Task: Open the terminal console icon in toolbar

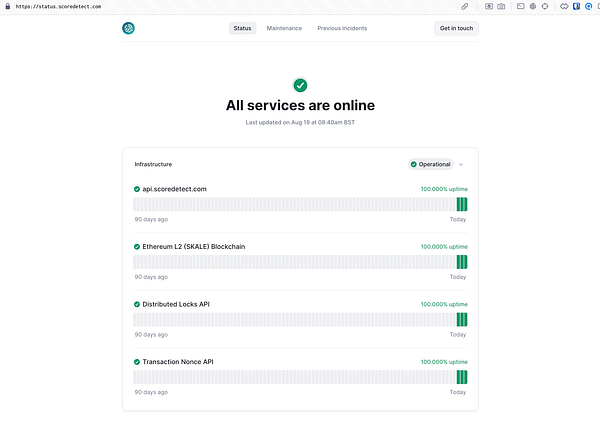Action: [x=520, y=6]
